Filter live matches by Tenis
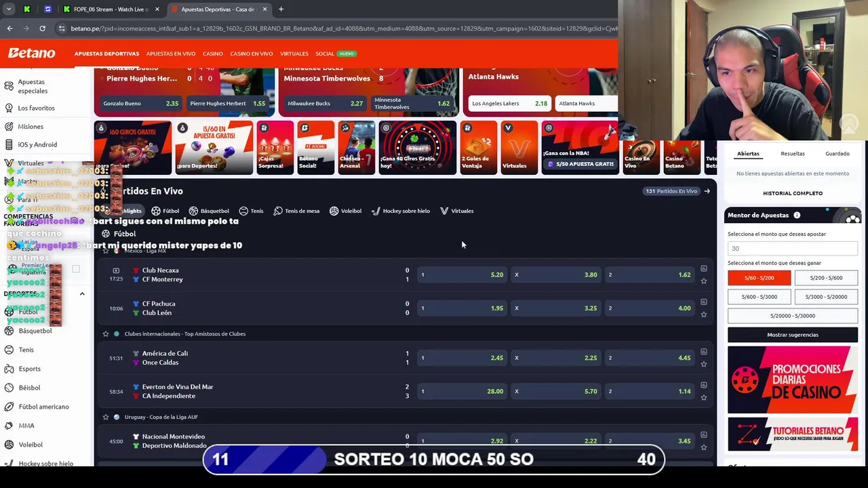 tap(251, 211)
